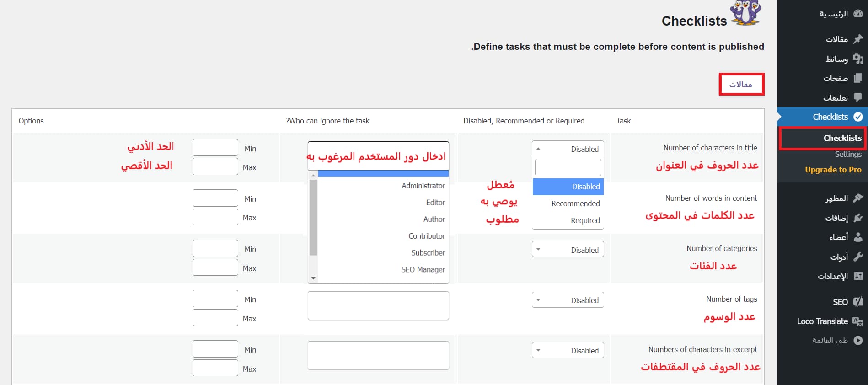Collapse the sidebar menu arrow icon
Image resolution: width=868 pixels, height=385 pixels.
[858, 340]
